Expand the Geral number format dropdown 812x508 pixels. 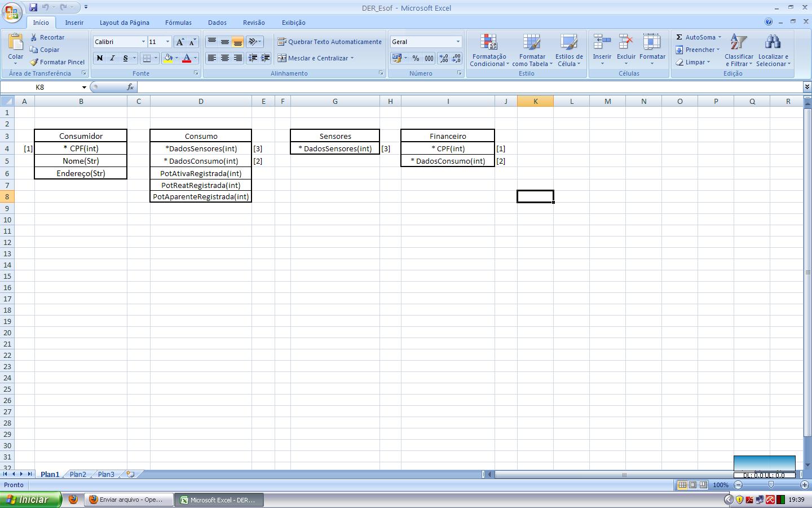pyautogui.click(x=458, y=42)
